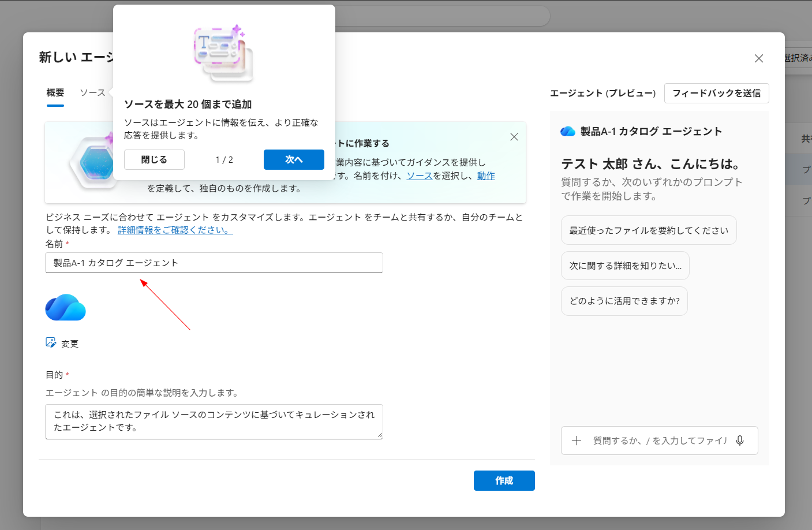Click フィードバックを送信 button
Viewport: 812px width, 530px height.
[x=716, y=93]
